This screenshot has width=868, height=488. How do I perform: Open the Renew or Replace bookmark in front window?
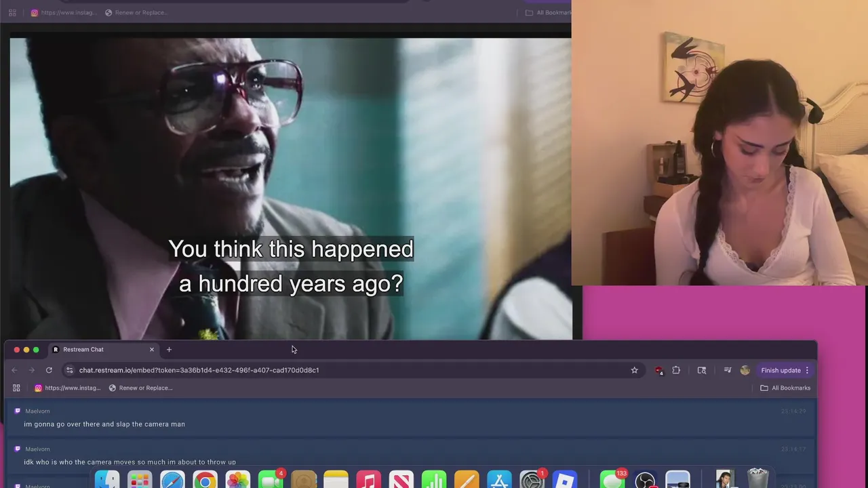(140, 388)
